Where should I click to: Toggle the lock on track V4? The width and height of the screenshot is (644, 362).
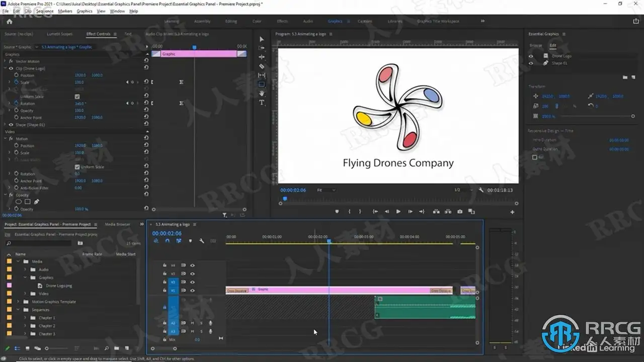click(x=165, y=265)
